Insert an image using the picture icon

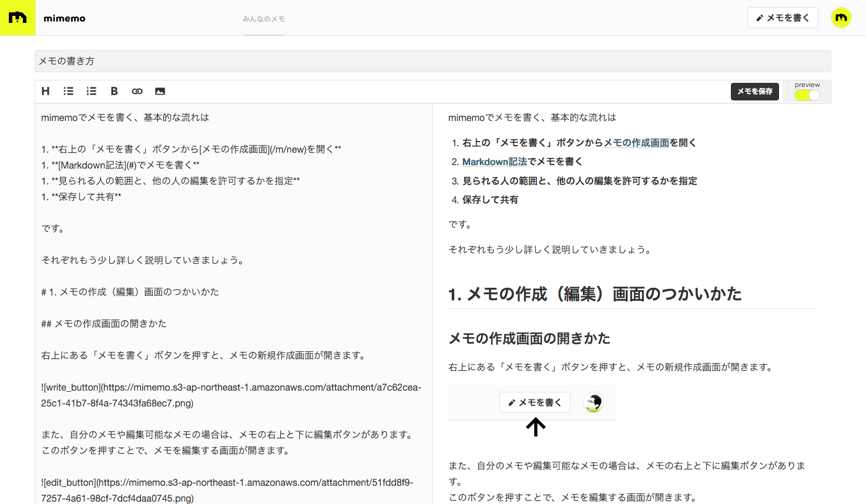tap(160, 91)
